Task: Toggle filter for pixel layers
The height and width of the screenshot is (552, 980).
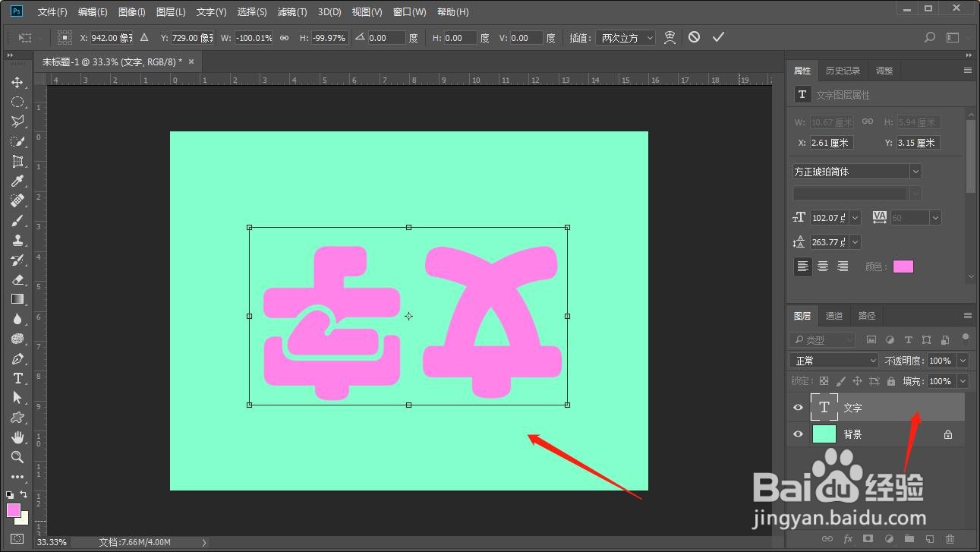Action: tap(871, 339)
